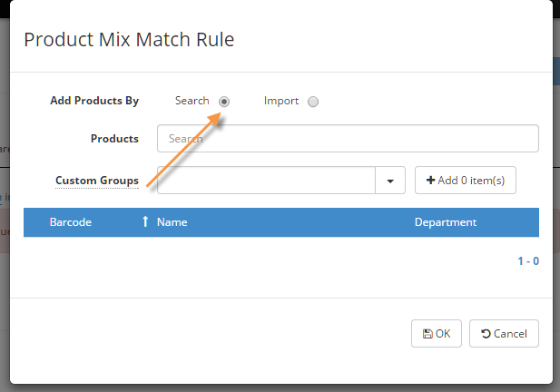Click the Search option label text

click(192, 101)
